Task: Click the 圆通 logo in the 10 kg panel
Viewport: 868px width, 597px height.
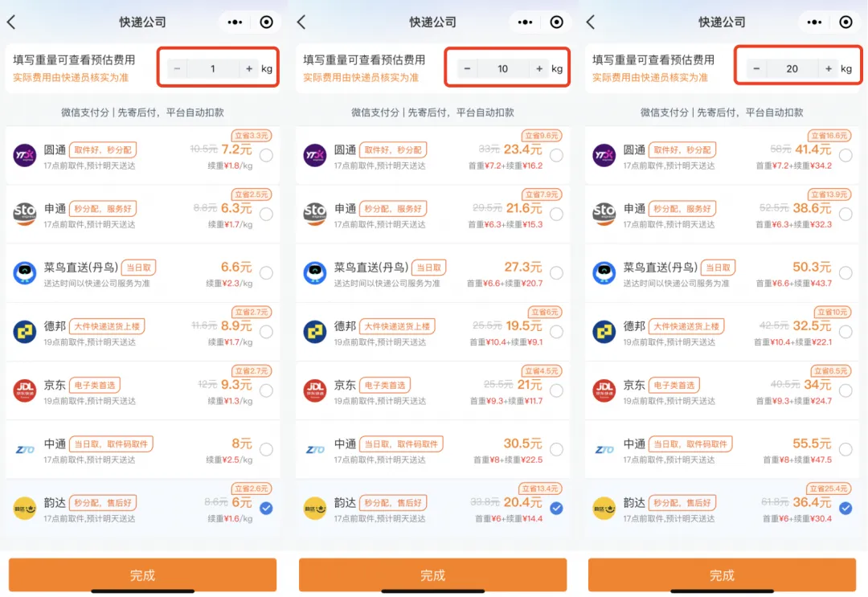Action: point(314,155)
